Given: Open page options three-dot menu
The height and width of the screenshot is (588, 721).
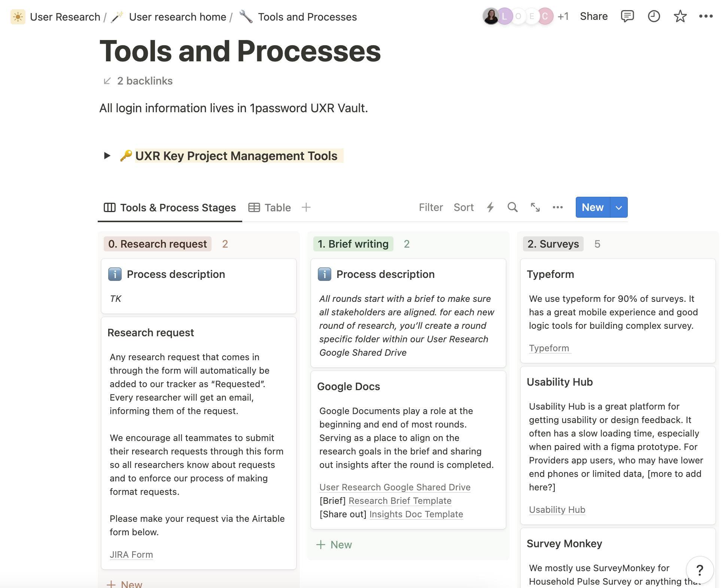Looking at the screenshot, I should [706, 16].
